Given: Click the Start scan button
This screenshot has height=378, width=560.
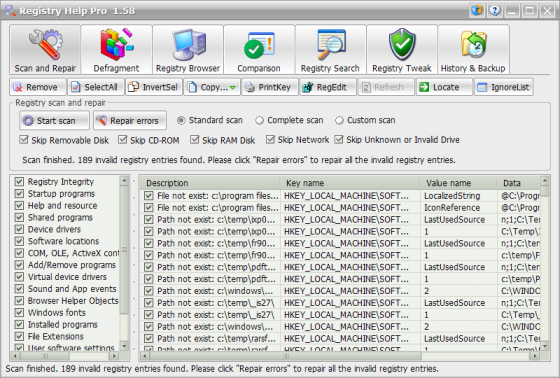Looking at the screenshot, I should [54, 120].
